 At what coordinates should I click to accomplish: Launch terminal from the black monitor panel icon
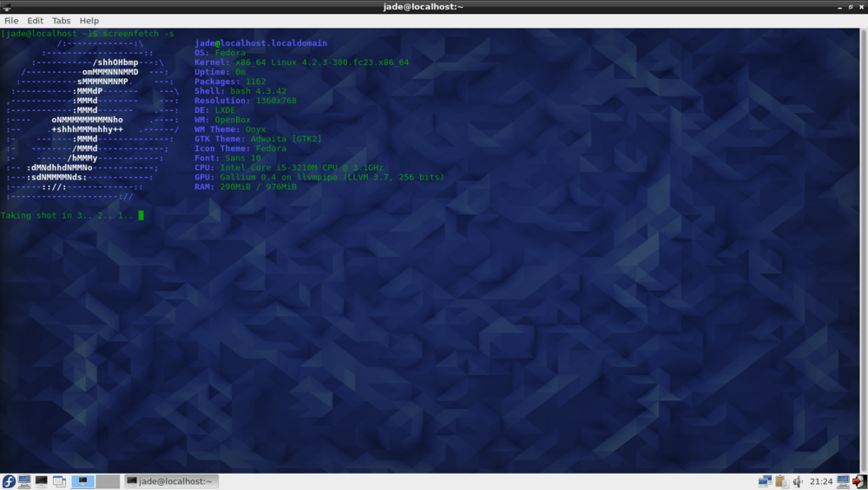tap(42, 481)
